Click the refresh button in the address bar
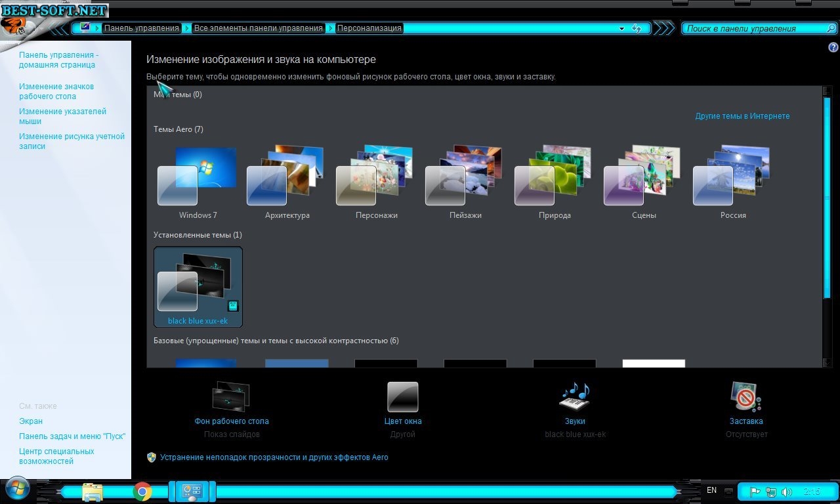Viewport: 840px width, 504px height. [637, 28]
